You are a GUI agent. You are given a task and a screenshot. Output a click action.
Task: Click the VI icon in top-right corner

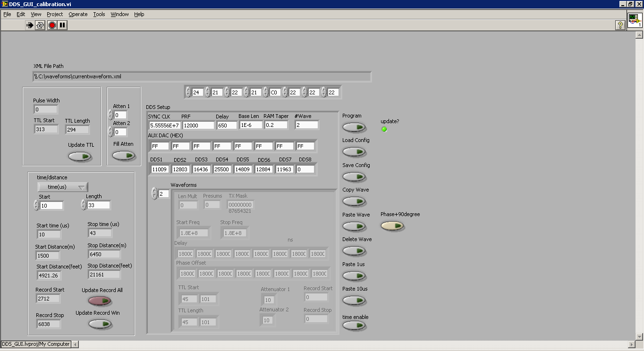click(634, 21)
